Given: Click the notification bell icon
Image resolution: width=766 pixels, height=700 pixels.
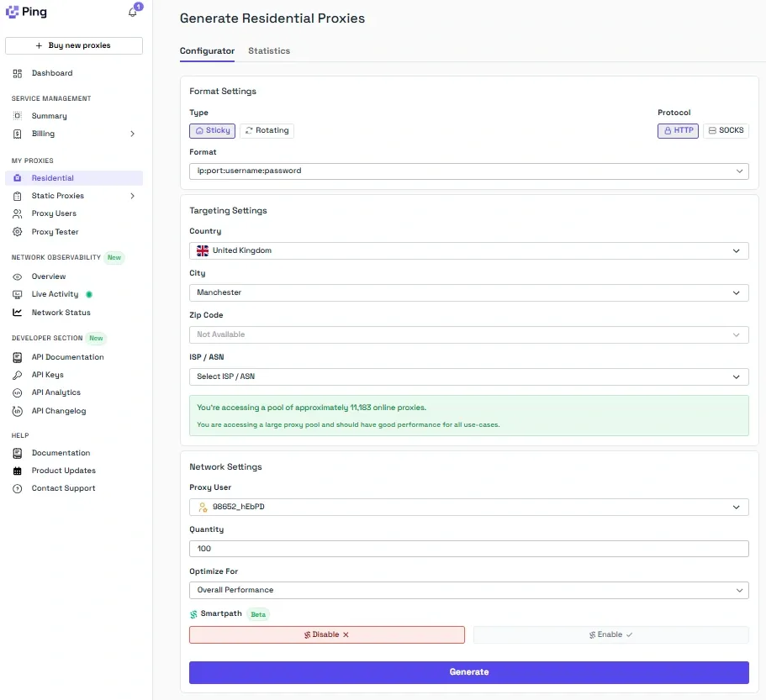Looking at the screenshot, I should point(132,13).
